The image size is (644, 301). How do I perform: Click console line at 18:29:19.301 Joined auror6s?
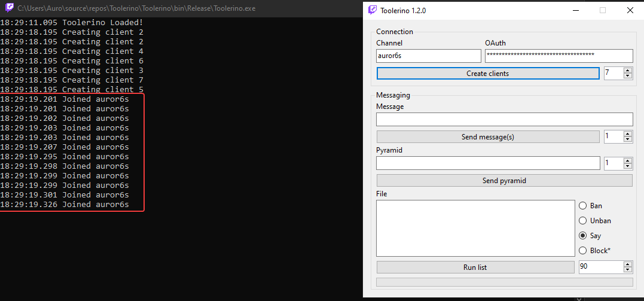[65, 194]
